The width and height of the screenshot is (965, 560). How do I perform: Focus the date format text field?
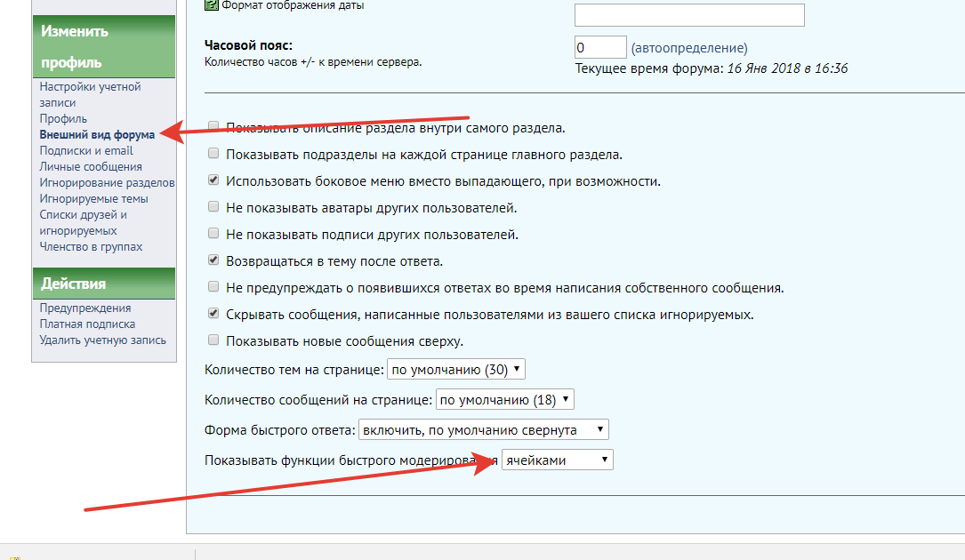[689, 15]
